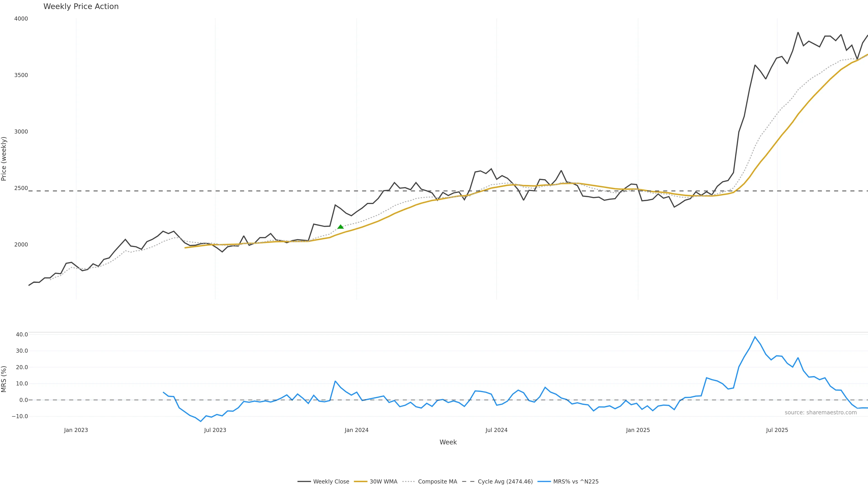Viewport: 868px width, 488px height.
Task: Click the blue MRS% vs ^N225 legend line swatch
Action: 544,482
